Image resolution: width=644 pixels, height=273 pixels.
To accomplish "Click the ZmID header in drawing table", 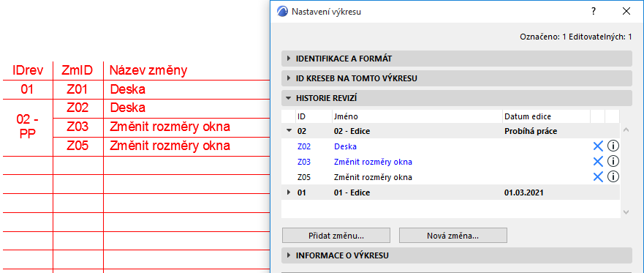I will pyautogui.click(x=77, y=71).
